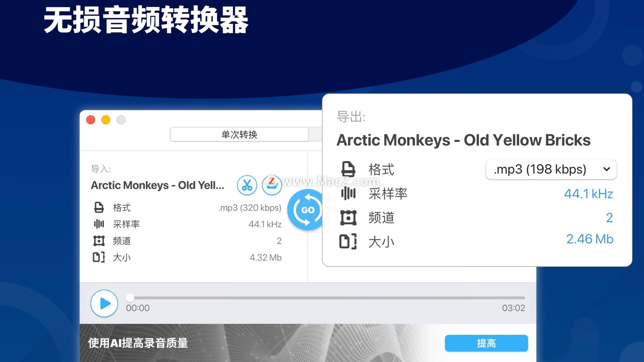Open the .mp3 (198 kbps) format dropdown
This screenshot has width=644, height=362.
[x=551, y=169]
